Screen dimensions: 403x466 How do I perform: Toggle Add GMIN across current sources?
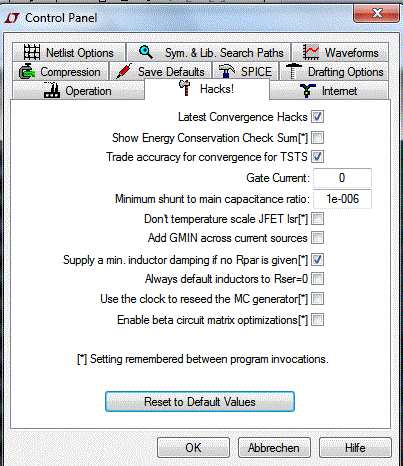point(317,238)
